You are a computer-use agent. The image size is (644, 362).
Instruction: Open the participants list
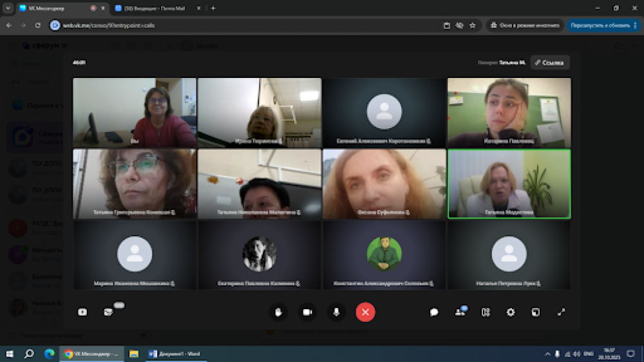pos(460,312)
